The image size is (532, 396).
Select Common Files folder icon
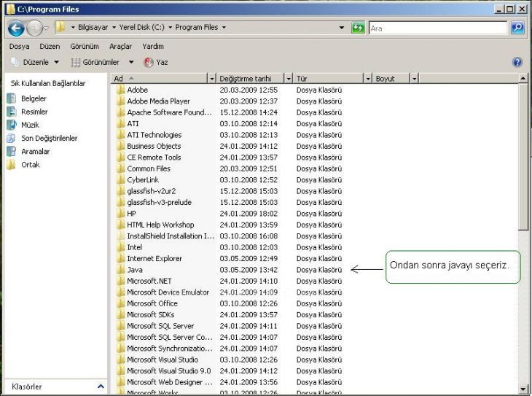point(120,168)
